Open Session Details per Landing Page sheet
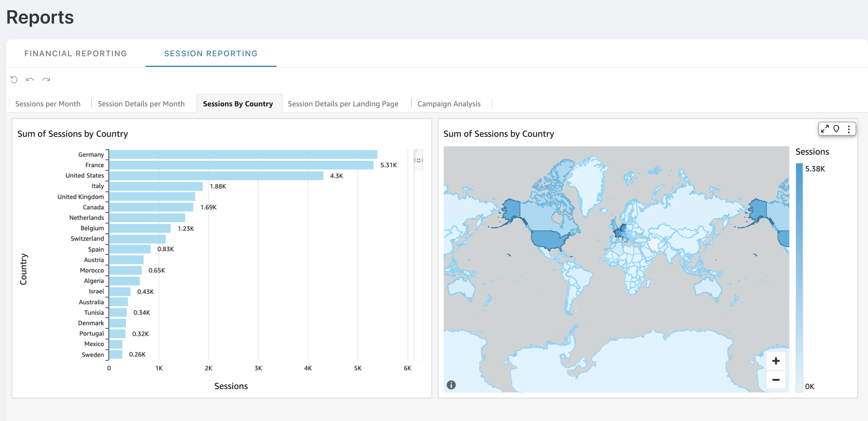The image size is (868, 421). click(343, 104)
